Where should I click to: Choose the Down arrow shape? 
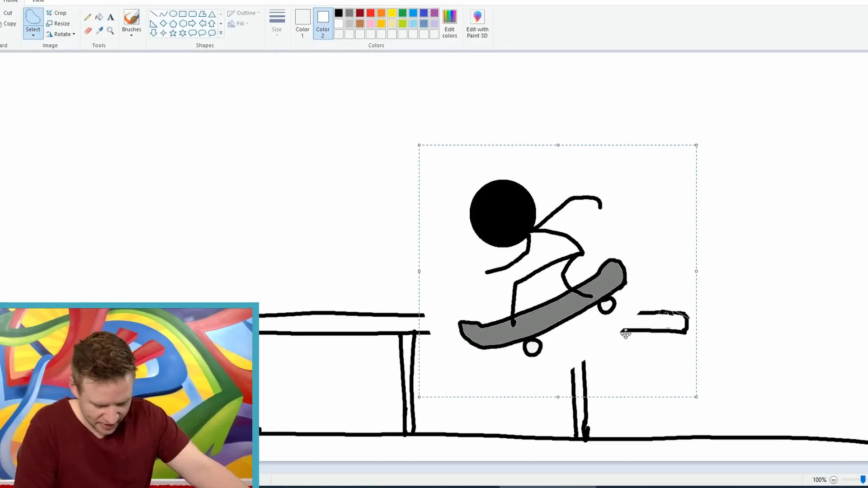click(x=154, y=33)
